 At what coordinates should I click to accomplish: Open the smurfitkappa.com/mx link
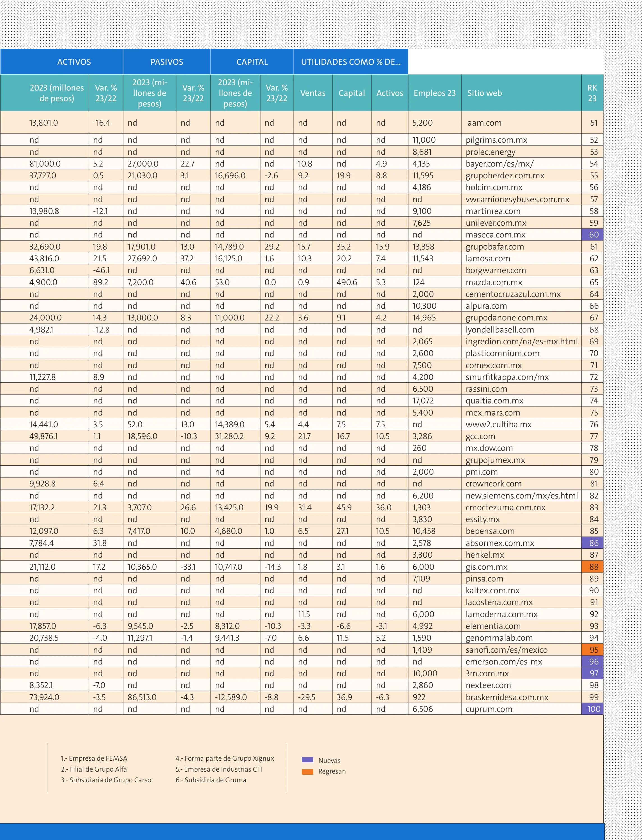point(507,377)
